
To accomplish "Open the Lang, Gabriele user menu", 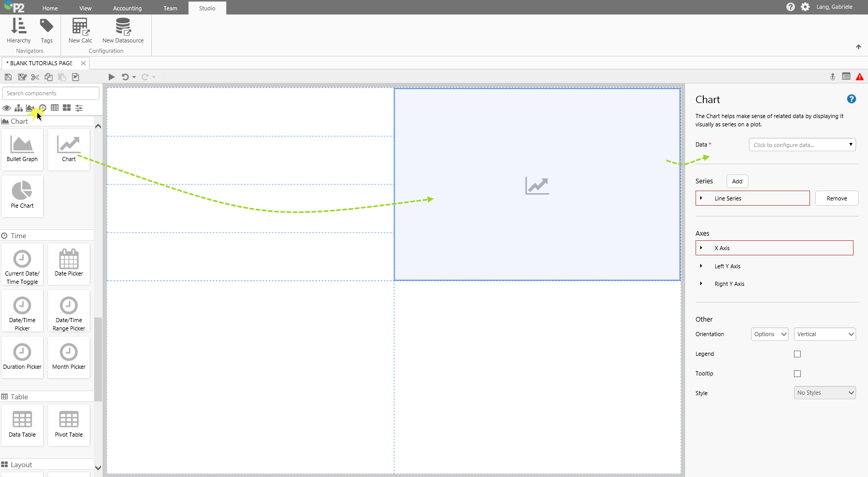I will [x=834, y=7].
